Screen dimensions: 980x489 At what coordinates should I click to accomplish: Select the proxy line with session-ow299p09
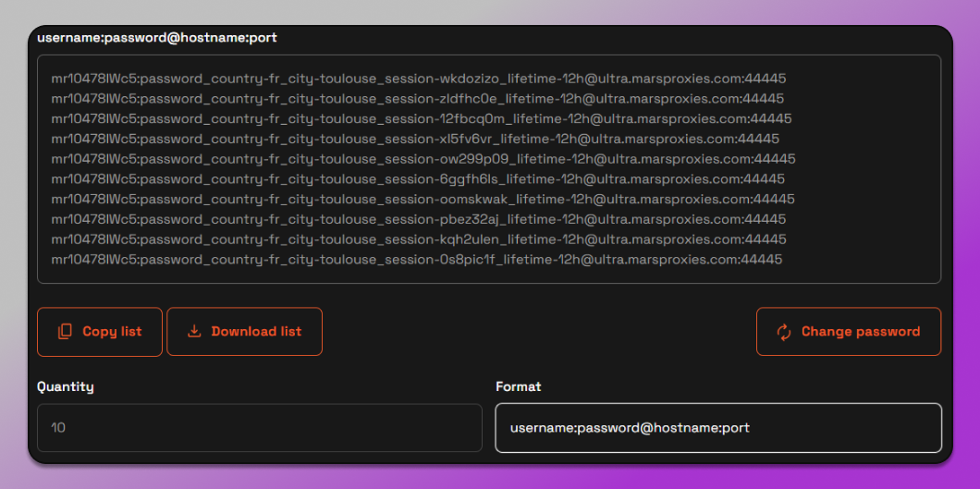423,159
